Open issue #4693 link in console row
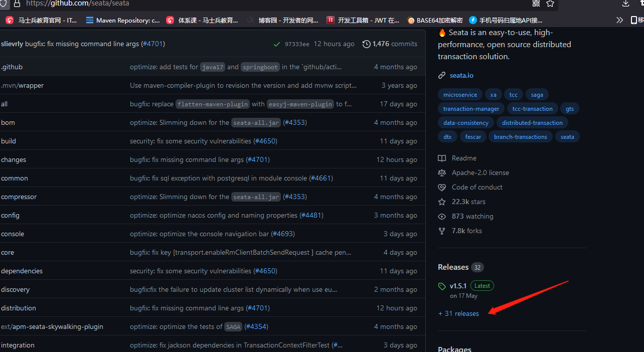Screen dimensions: 644x352 coord(283,234)
